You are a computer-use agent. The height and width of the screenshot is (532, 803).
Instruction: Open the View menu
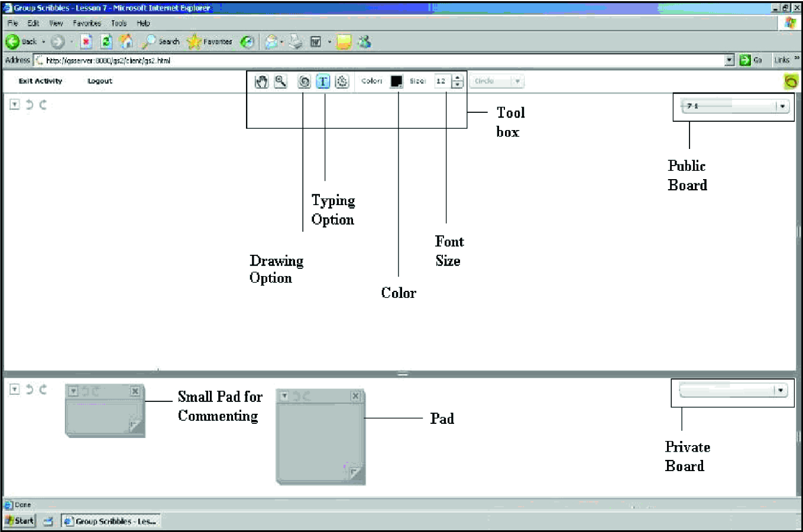point(56,23)
